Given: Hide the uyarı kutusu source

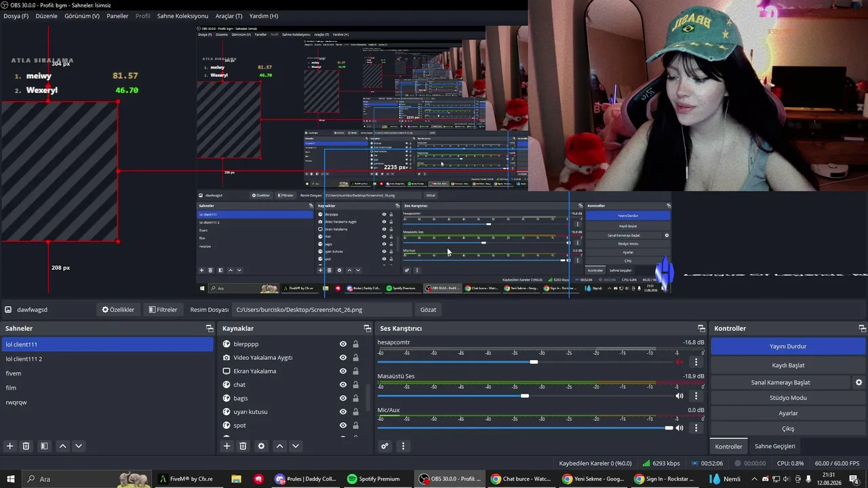Looking at the screenshot, I should (x=343, y=412).
